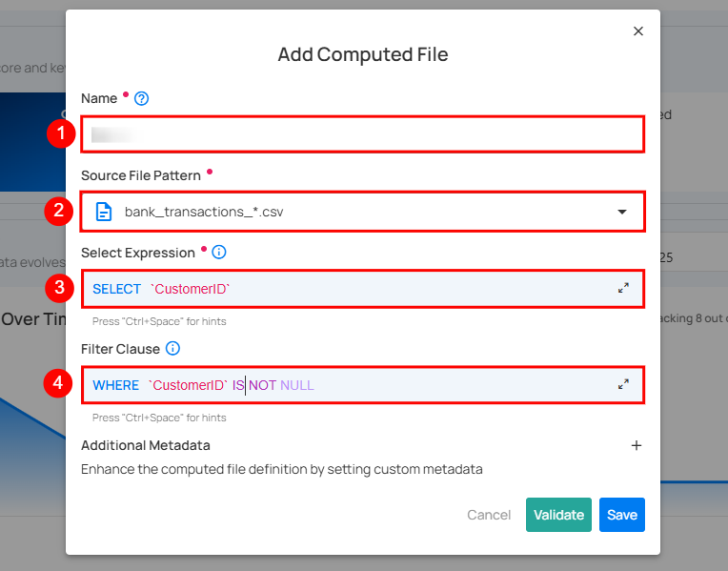
Task: Add Additional Metadata with plus icon
Action: (x=637, y=445)
